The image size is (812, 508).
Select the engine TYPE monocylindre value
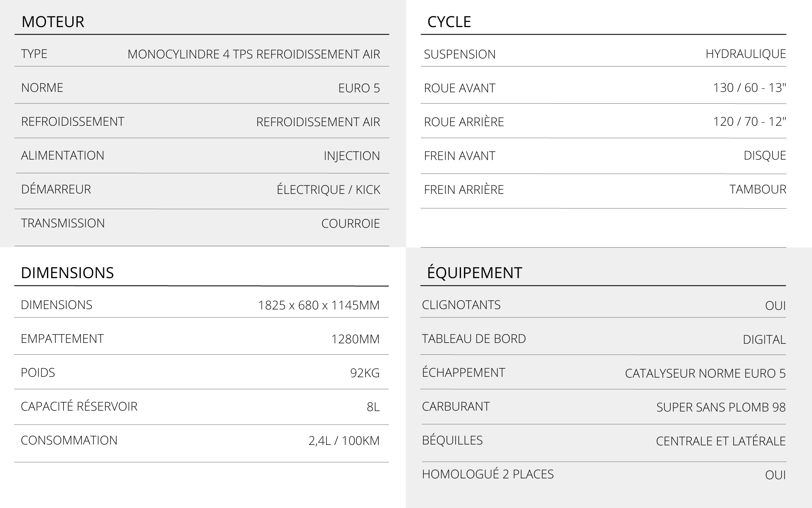254,54
